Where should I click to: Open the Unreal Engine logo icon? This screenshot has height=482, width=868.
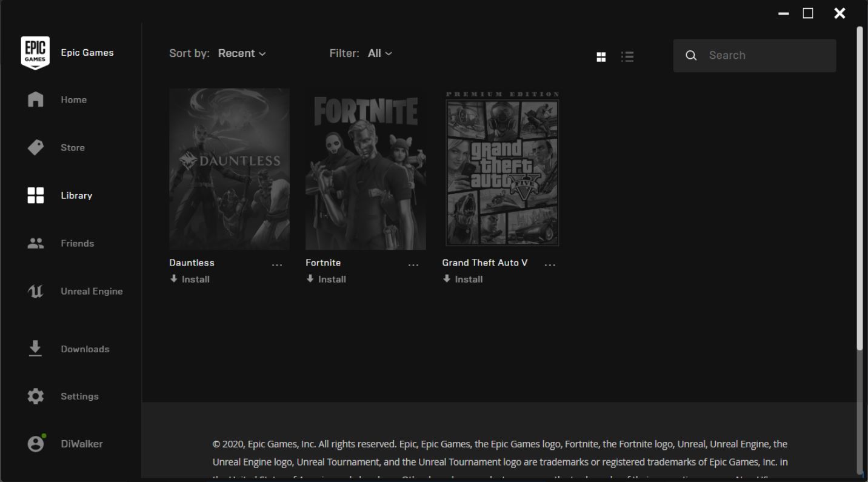(x=36, y=291)
